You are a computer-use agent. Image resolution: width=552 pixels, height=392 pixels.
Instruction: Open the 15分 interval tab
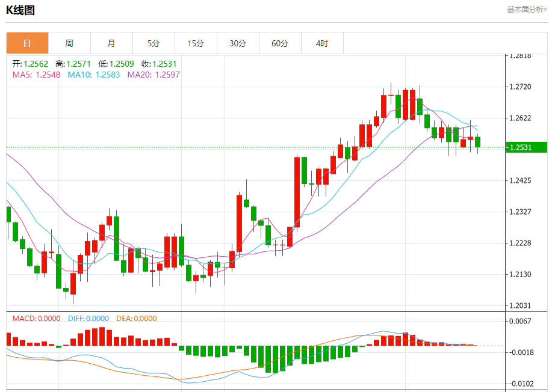(196, 43)
